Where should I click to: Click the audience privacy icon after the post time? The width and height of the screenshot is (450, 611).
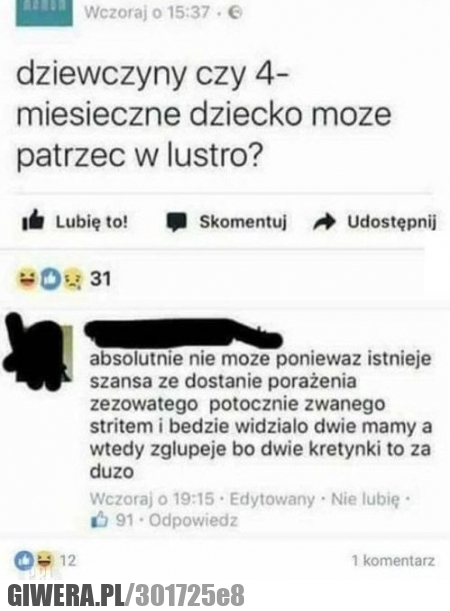(235, 13)
